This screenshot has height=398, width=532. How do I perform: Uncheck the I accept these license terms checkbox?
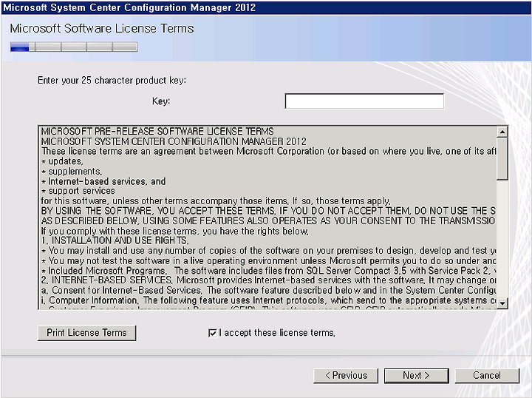pyautogui.click(x=212, y=333)
